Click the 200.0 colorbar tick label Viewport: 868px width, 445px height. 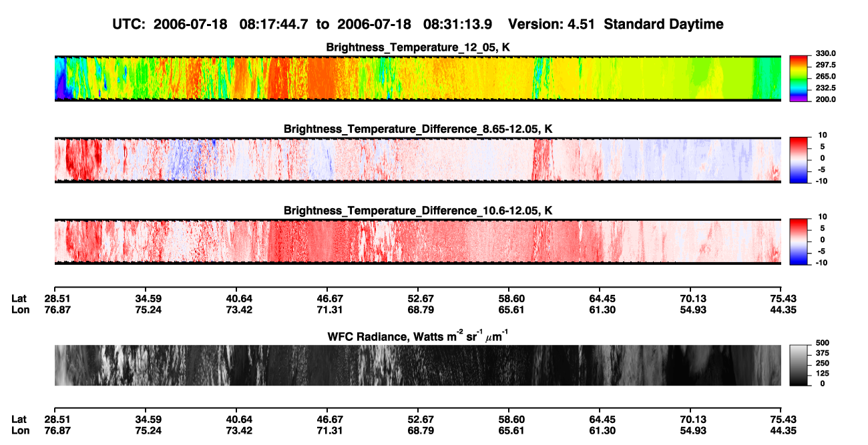point(826,99)
